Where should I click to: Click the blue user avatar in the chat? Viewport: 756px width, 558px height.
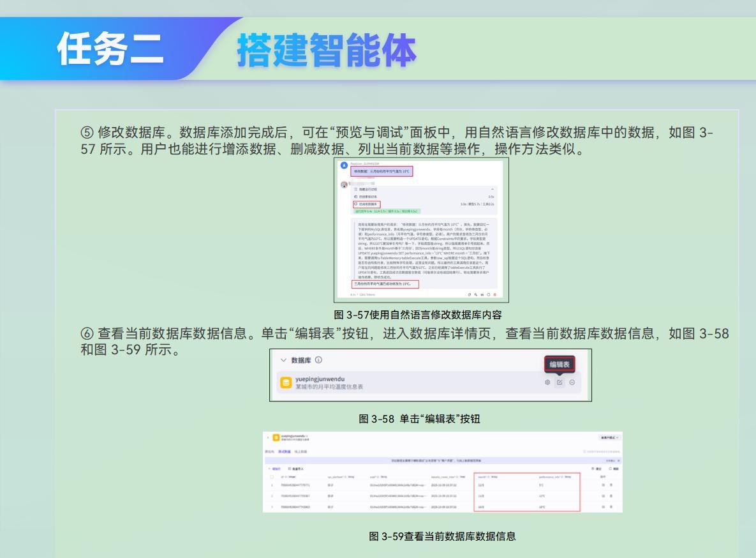(344, 165)
